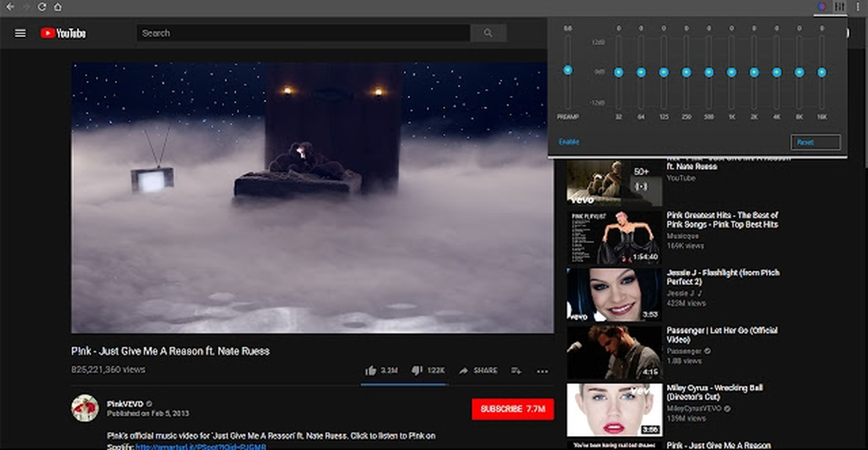Click the verified badge next to PinkVEVO
Screen dimensions: 868x450
pos(149,403)
